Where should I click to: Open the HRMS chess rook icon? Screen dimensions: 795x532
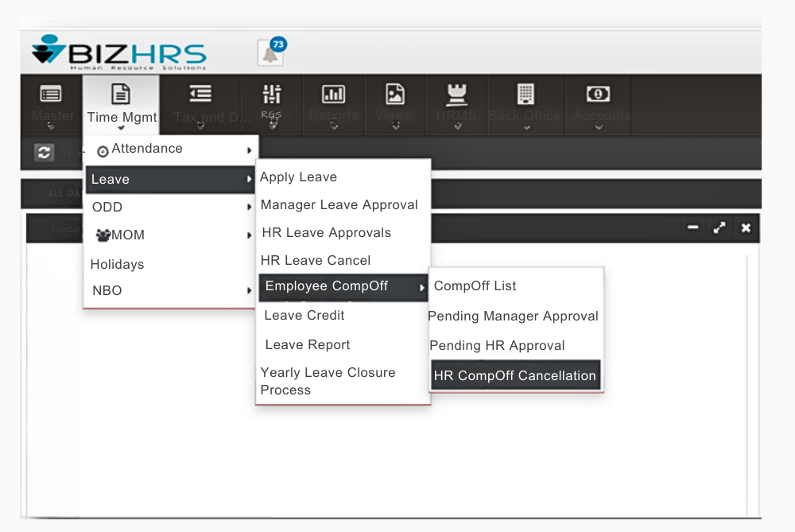[x=456, y=95]
